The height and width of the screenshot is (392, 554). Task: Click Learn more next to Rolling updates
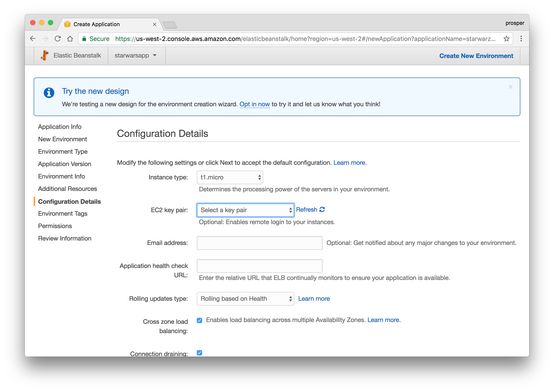pyautogui.click(x=314, y=299)
